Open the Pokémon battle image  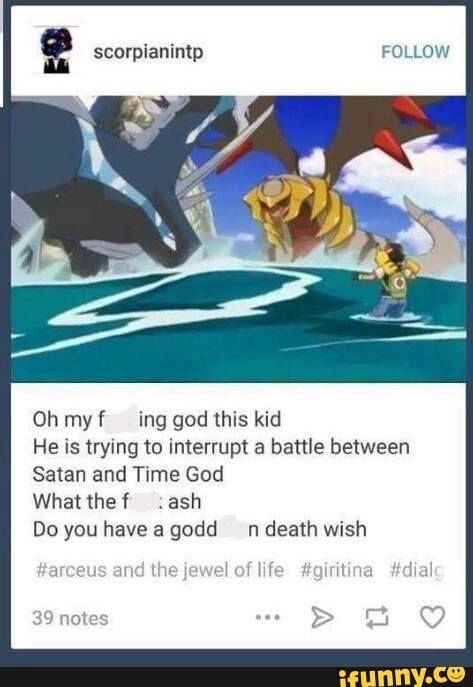coord(239,239)
